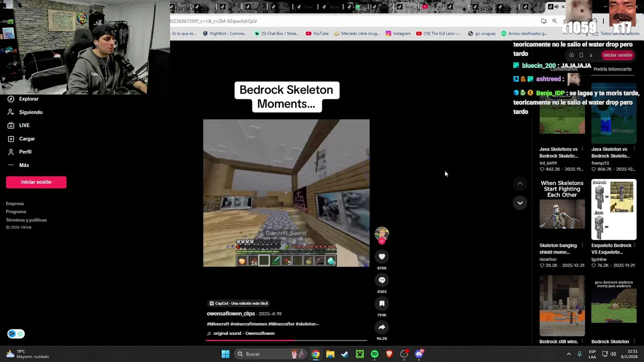Screen dimensions: 644x362
Task: Open the weather widget in the taskbar
Action: 28,354
